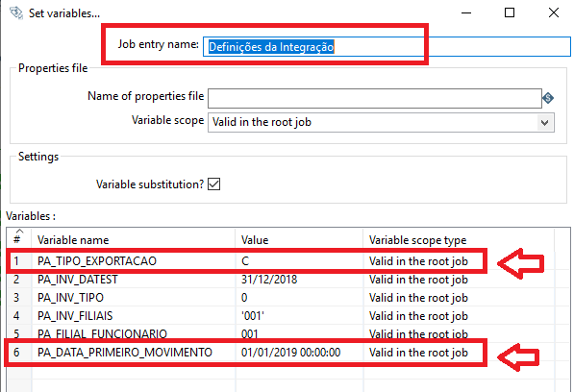Viewport: 574px width, 392px height.
Task: Click the Variable name column header
Action: (x=134, y=240)
